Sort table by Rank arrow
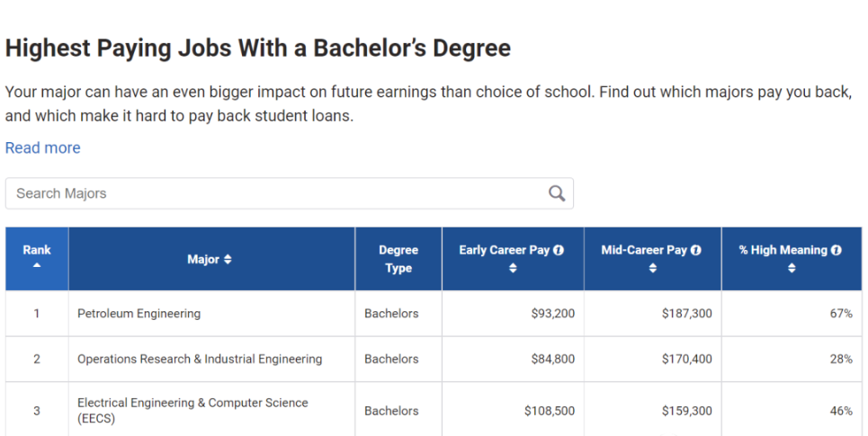This screenshot has width=868, height=436. (37, 265)
